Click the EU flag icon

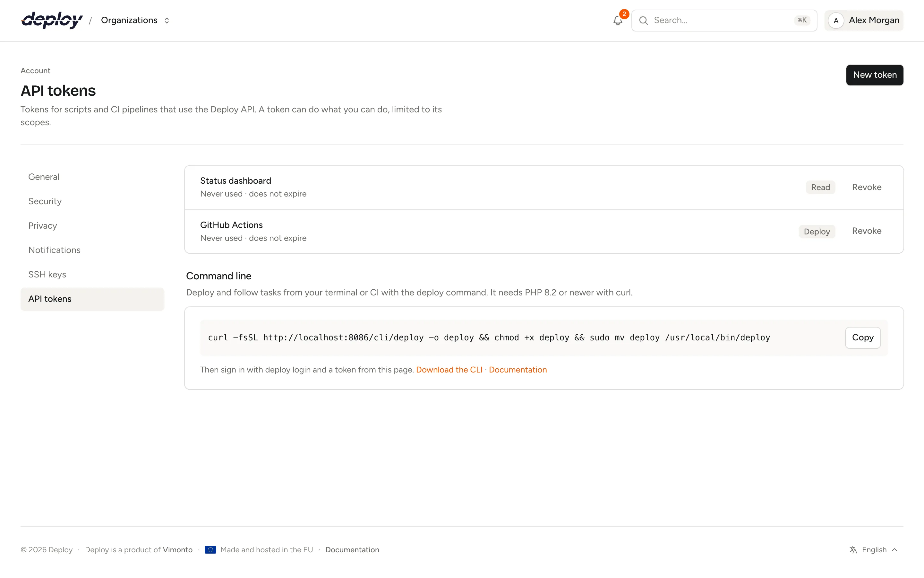click(210, 550)
